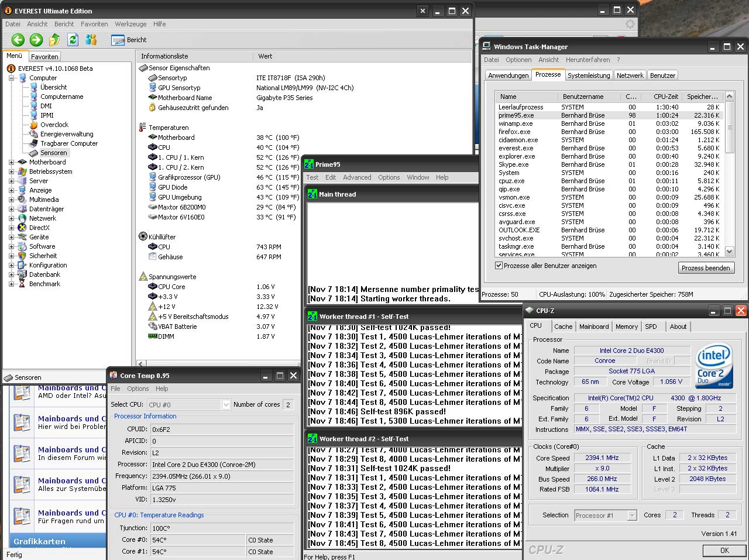This screenshot has width=749, height=560.
Task: Expand the Netzwerk tree node
Action: coord(11,218)
